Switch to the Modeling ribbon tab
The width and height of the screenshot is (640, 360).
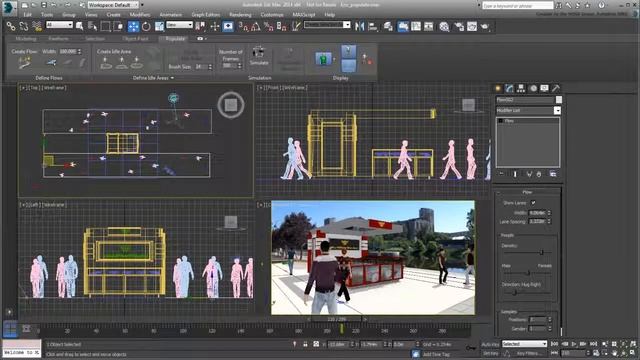click(x=26, y=39)
